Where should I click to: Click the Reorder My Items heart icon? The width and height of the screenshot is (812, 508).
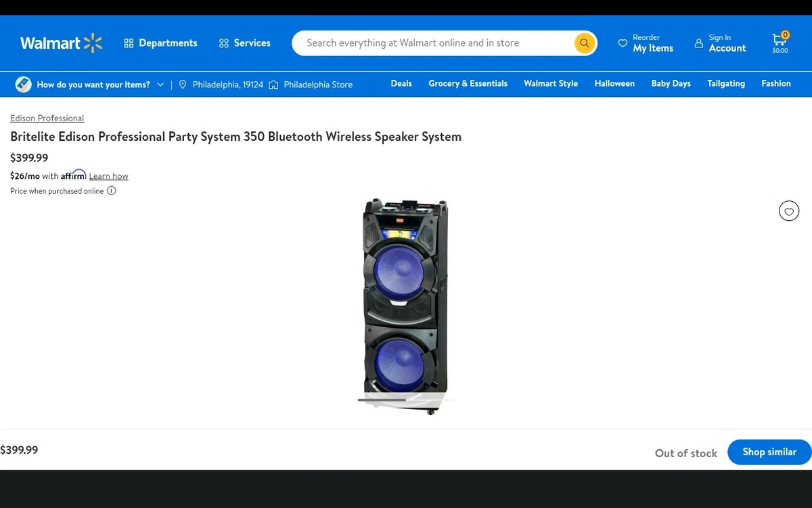pyautogui.click(x=623, y=43)
